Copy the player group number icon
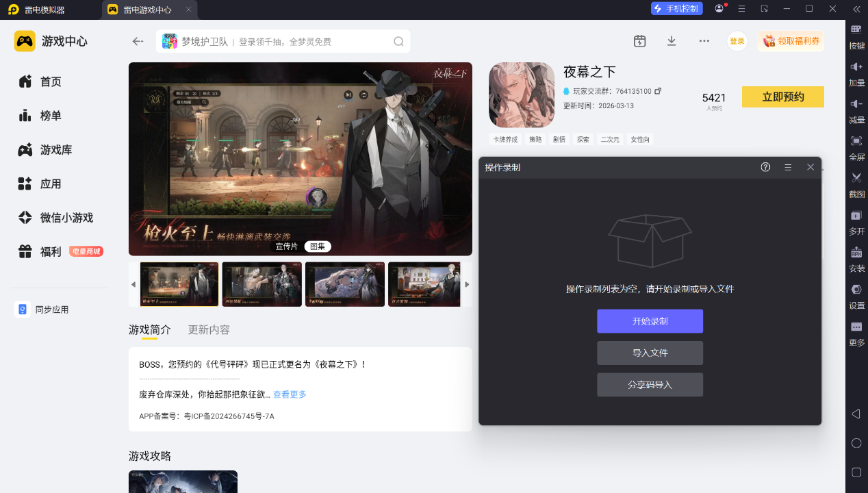The width and height of the screenshot is (868, 493). 658,91
